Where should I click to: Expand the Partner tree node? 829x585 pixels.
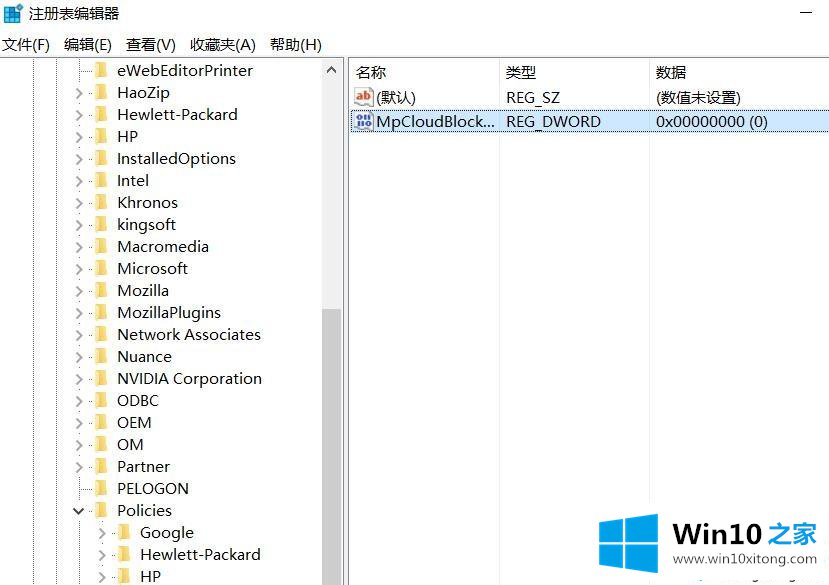pos(79,467)
